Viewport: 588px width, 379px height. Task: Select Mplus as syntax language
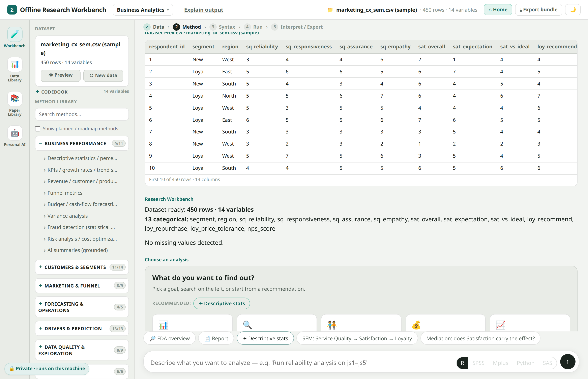(x=500, y=363)
